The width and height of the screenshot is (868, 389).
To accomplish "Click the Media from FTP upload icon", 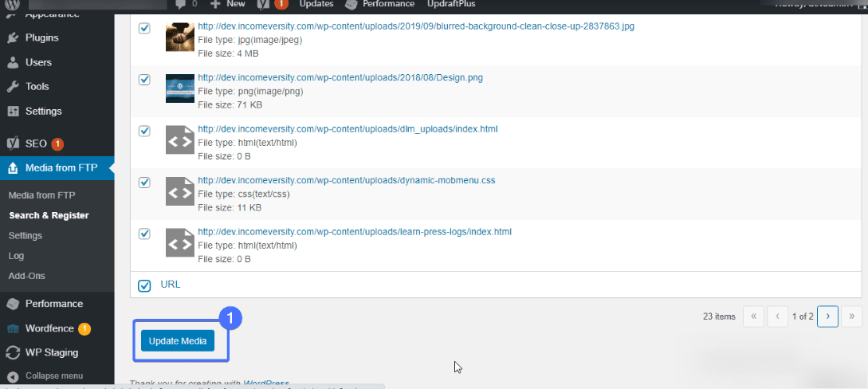I will [x=14, y=168].
